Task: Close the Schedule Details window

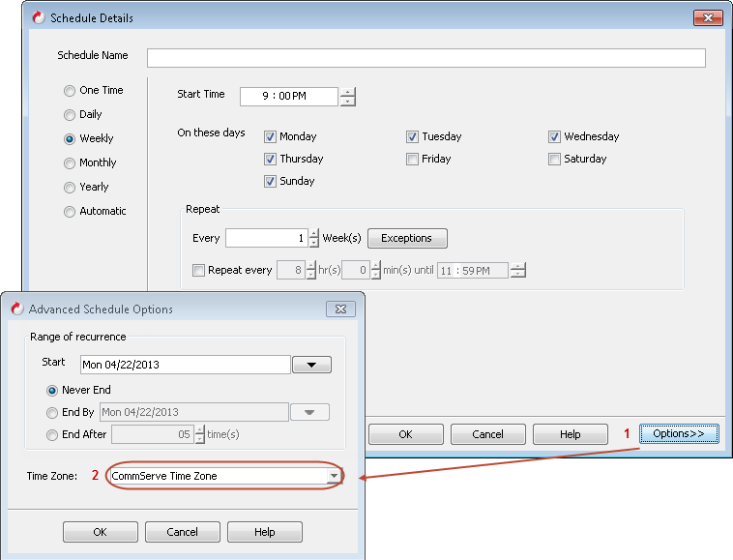Action: (x=709, y=17)
